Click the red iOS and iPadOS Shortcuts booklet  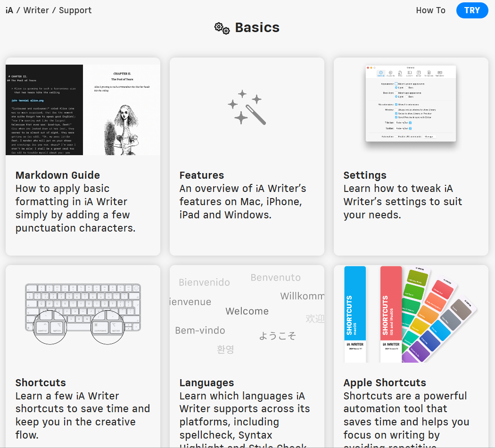[390, 314]
